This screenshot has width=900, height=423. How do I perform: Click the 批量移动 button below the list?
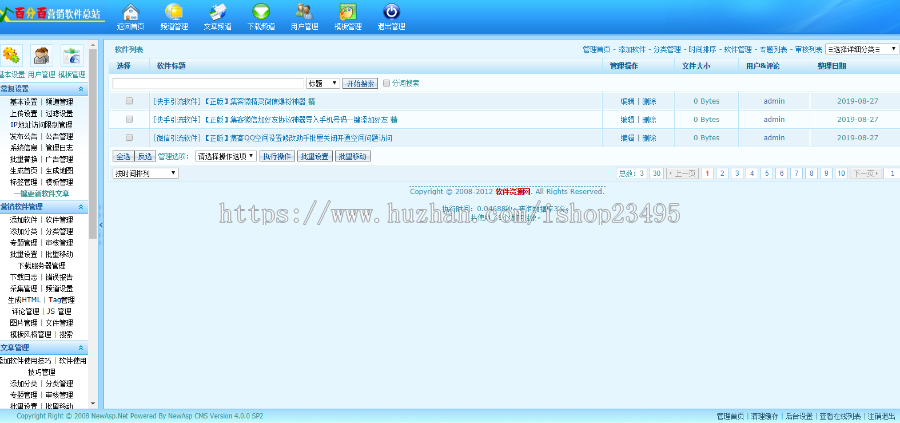(x=353, y=156)
